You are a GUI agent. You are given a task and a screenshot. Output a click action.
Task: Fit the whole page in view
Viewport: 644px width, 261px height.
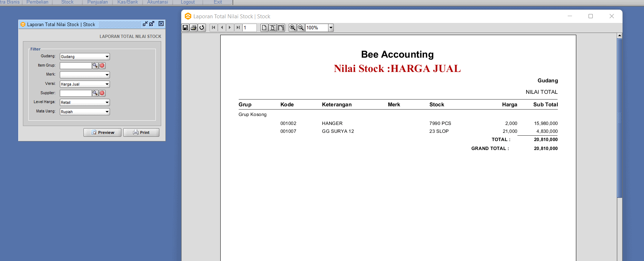273,28
